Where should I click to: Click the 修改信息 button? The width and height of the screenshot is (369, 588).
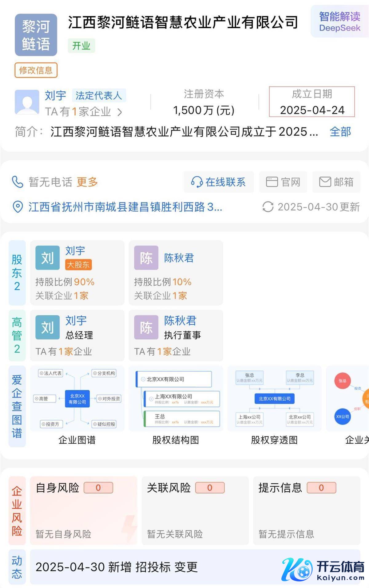point(36,70)
